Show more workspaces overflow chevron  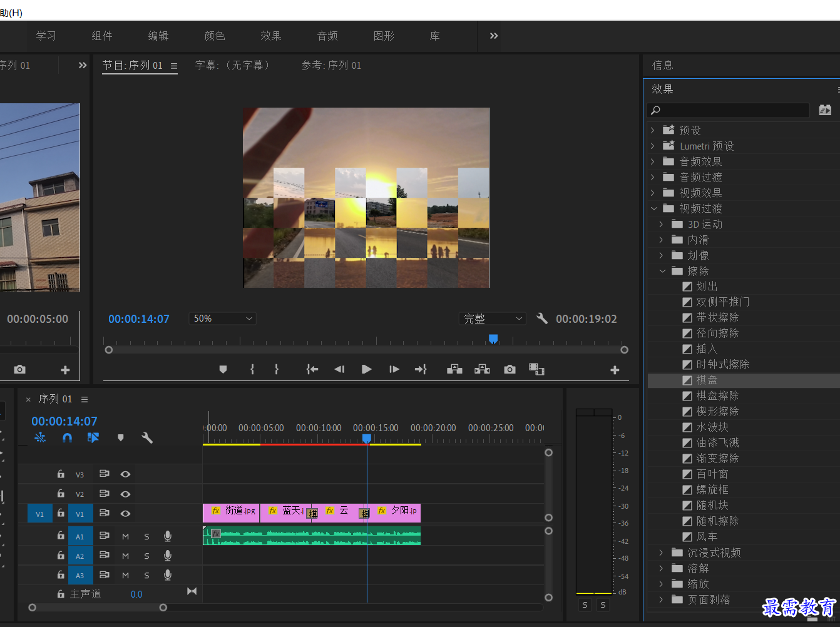[x=494, y=36]
